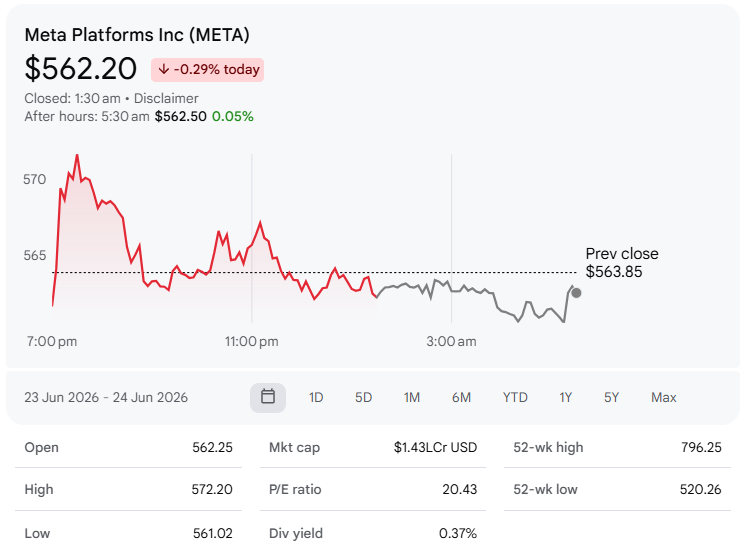Switch to the YTD range
This screenshot has width=748, height=560.
point(515,397)
